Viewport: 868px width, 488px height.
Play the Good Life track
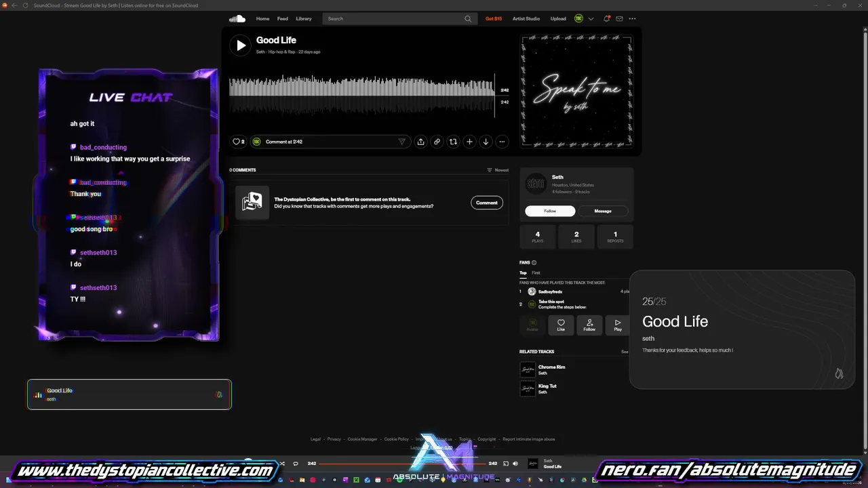[240, 45]
